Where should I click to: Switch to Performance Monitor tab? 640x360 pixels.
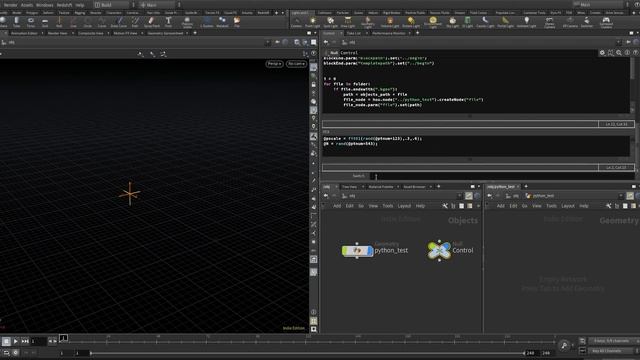pyautogui.click(x=389, y=33)
